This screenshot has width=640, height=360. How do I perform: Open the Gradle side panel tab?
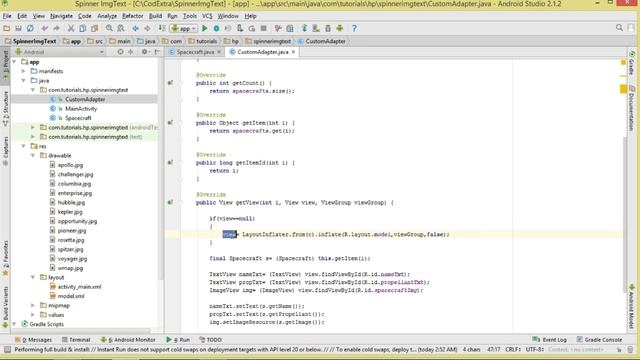tap(632, 62)
